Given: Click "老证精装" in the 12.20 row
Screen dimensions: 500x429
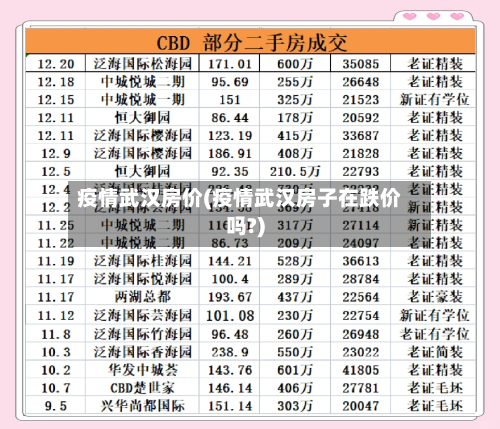Looking at the screenshot, I should (x=435, y=64).
